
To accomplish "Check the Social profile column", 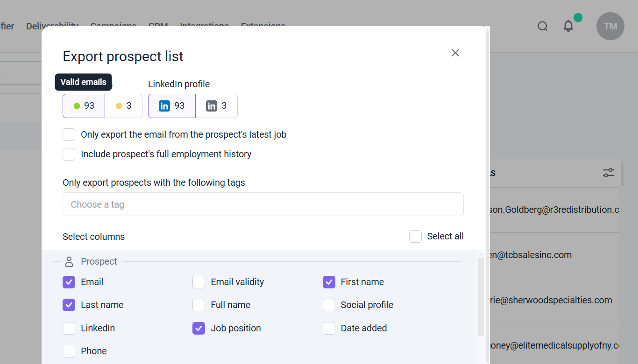I will click(329, 305).
